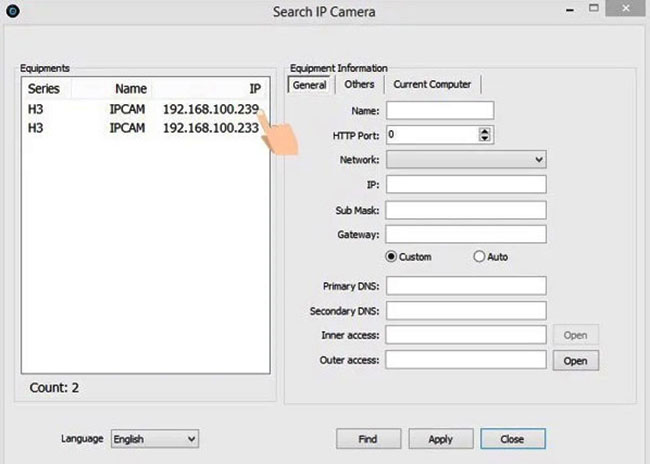Click the Series column header

[46, 89]
